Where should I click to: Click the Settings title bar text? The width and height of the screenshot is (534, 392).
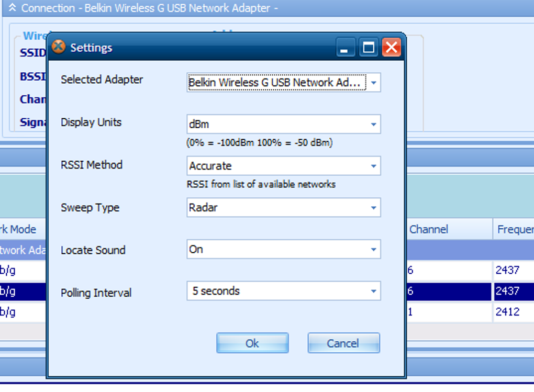pos(91,48)
